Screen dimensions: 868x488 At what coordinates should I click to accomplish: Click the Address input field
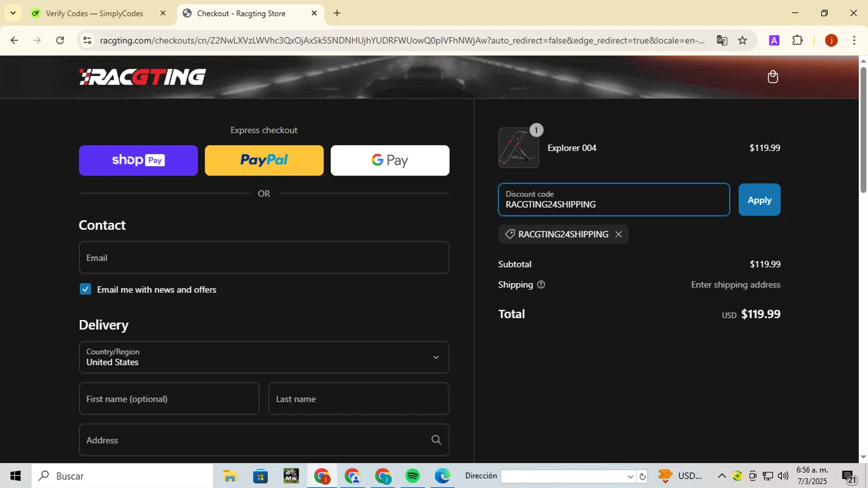click(x=264, y=440)
